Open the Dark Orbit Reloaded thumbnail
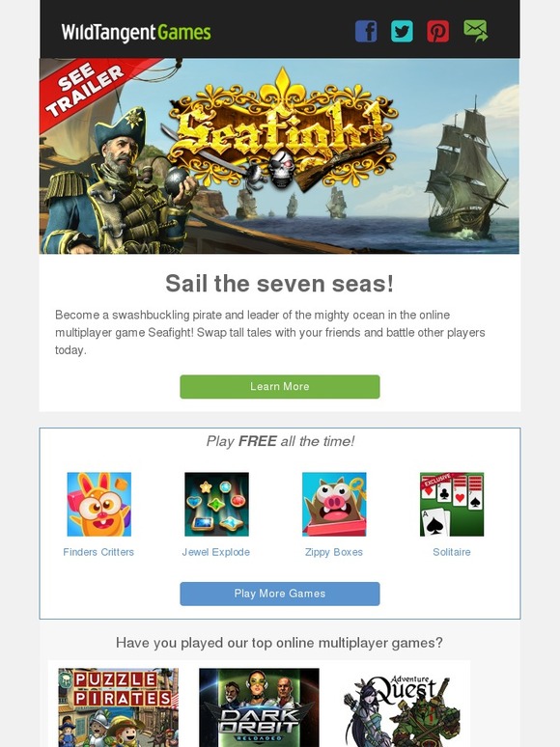Viewport: 560px width, 747px height. [x=260, y=707]
